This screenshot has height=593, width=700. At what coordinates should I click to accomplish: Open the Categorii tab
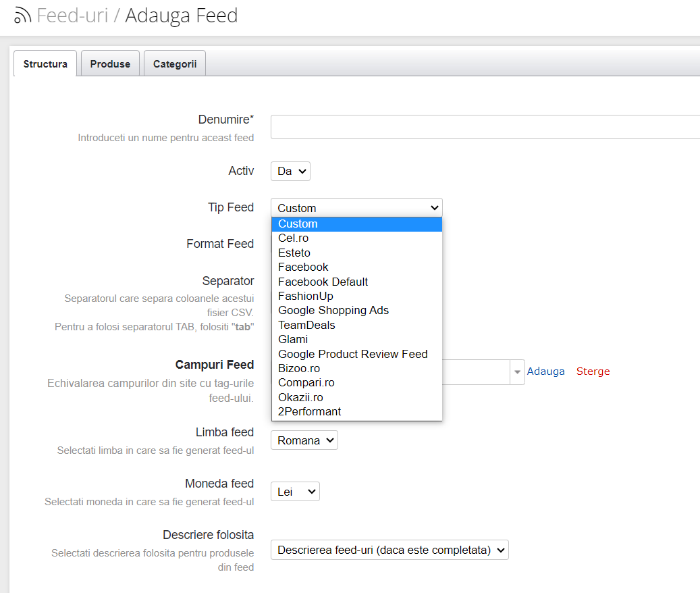(x=175, y=64)
